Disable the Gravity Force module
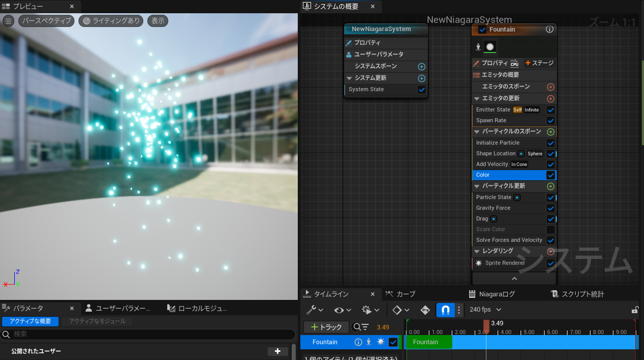The height and width of the screenshot is (360, 644). (550, 208)
